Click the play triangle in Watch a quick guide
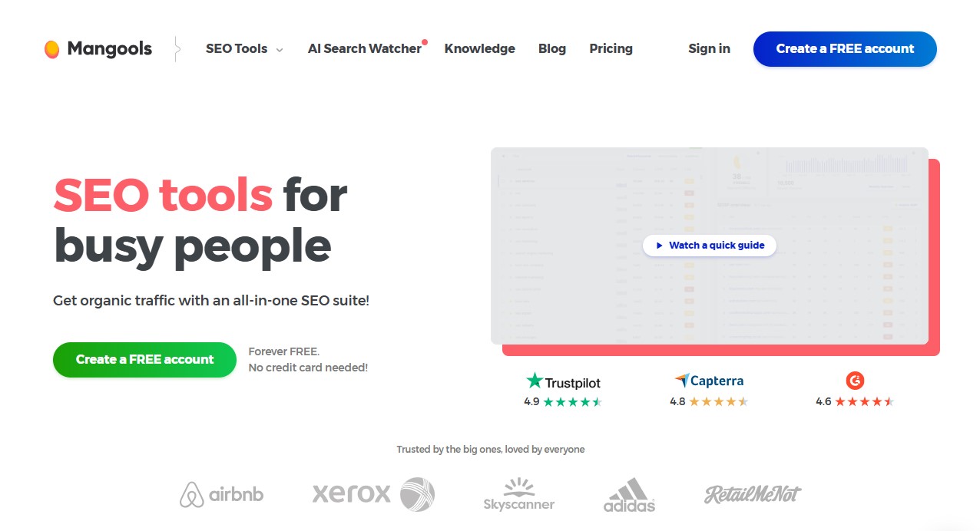The image size is (980, 531). [x=659, y=246]
